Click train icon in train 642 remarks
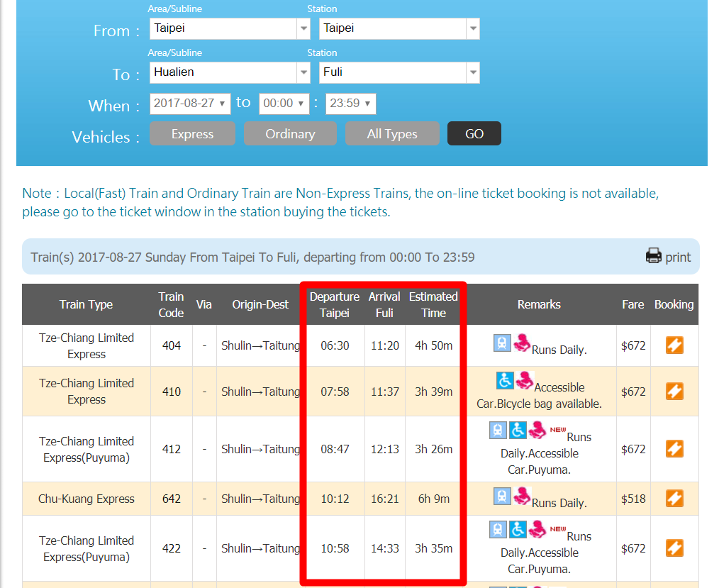Screen dimensions: 719x588 pyautogui.click(x=502, y=497)
